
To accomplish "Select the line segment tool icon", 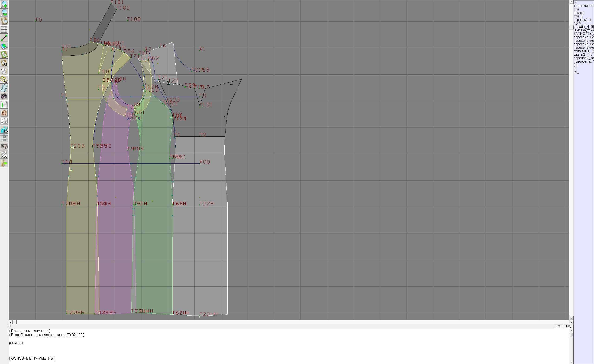I will [x=4, y=38].
